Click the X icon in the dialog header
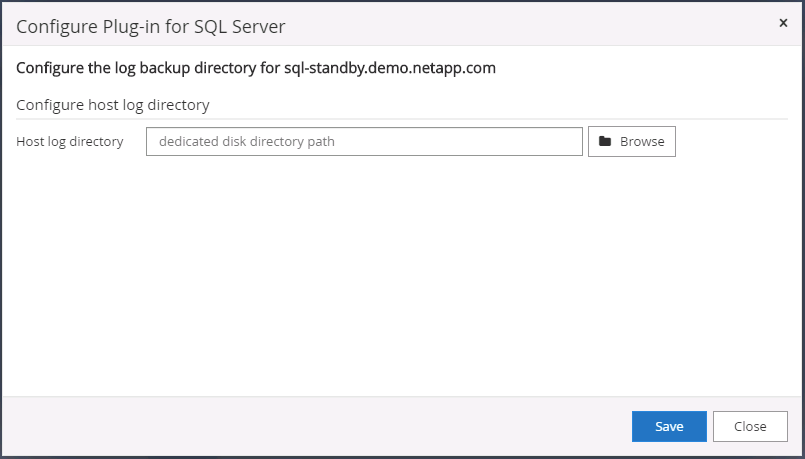 783,23
